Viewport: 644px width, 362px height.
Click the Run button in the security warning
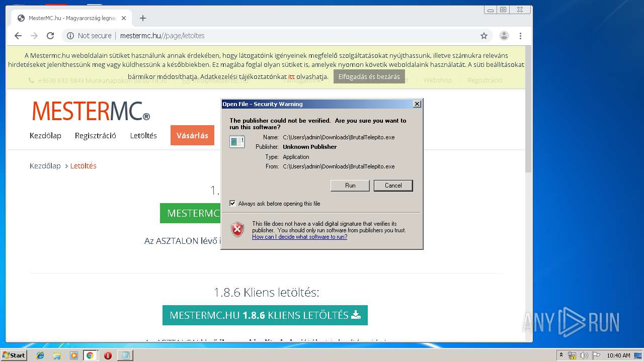[350, 186]
